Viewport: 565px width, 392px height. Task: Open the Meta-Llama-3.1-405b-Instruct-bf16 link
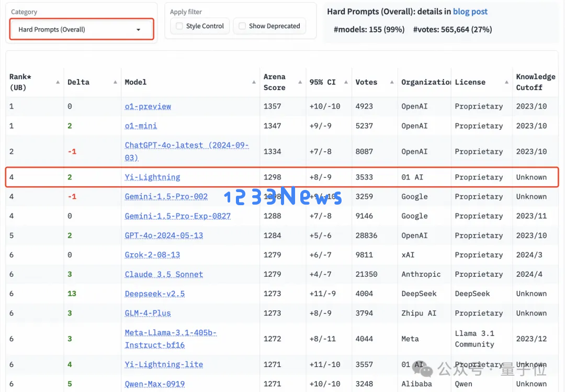pos(171,339)
